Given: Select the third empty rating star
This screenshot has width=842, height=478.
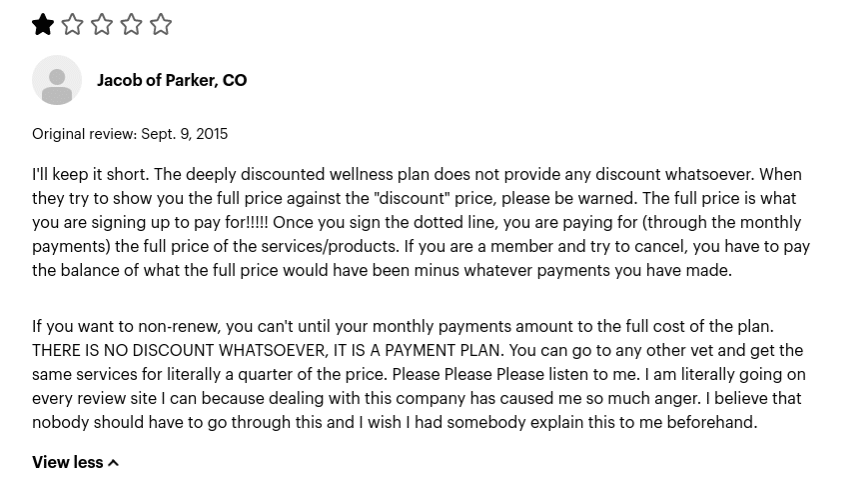Looking at the screenshot, I should point(102,25).
